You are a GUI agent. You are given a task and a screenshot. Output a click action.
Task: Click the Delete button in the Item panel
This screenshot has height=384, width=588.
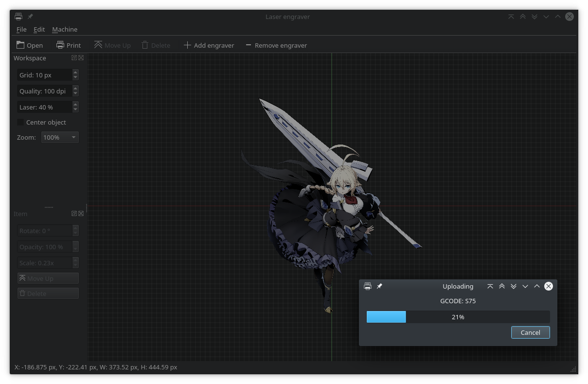pos(48,293)
